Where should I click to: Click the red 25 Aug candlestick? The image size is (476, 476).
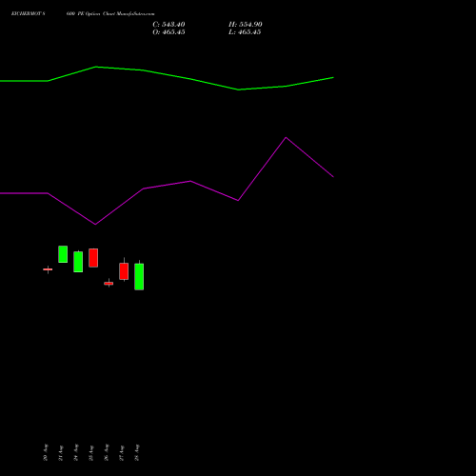tap(93, 258)
